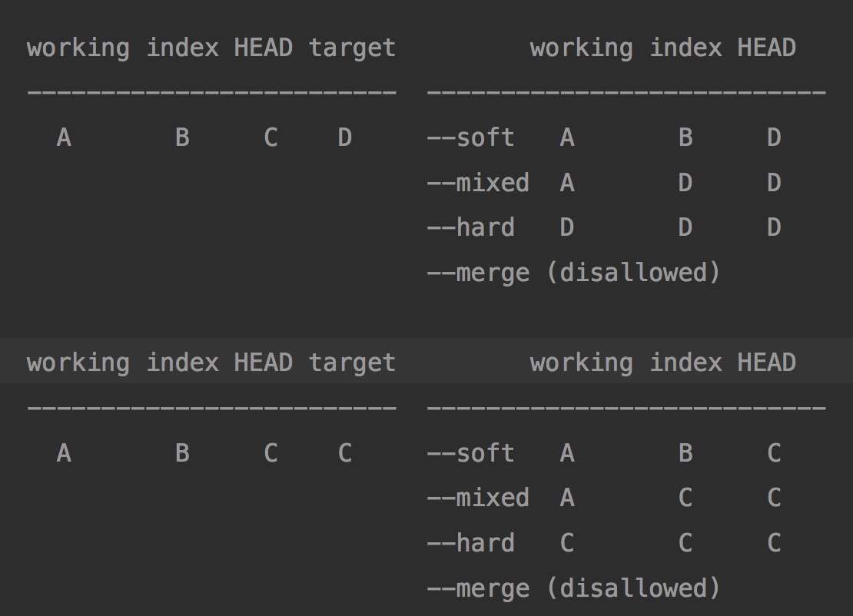Click "--merge" in the bottom table
This screenshot has width=853, height=616.
pyautogui.click(x=478, y=588)
